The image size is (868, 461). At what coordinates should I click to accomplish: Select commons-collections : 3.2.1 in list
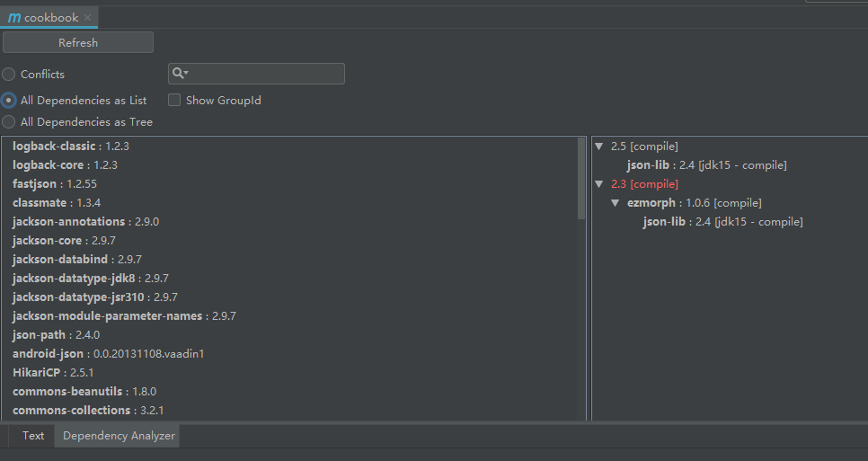(89, 410)
